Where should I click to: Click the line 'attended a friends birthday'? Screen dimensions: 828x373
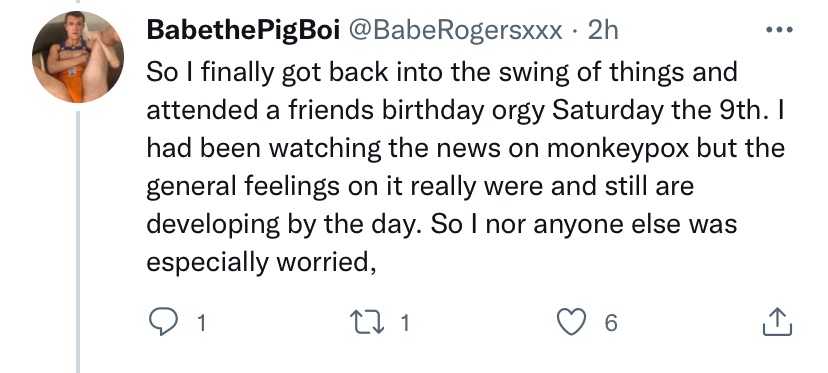[465, 111]
